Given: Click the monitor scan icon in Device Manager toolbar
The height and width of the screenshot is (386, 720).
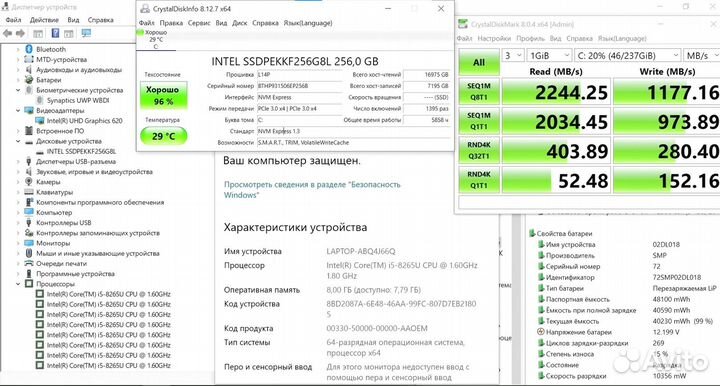Looking at the screenshot, I should pyautogui.click(x=86, y=33).
